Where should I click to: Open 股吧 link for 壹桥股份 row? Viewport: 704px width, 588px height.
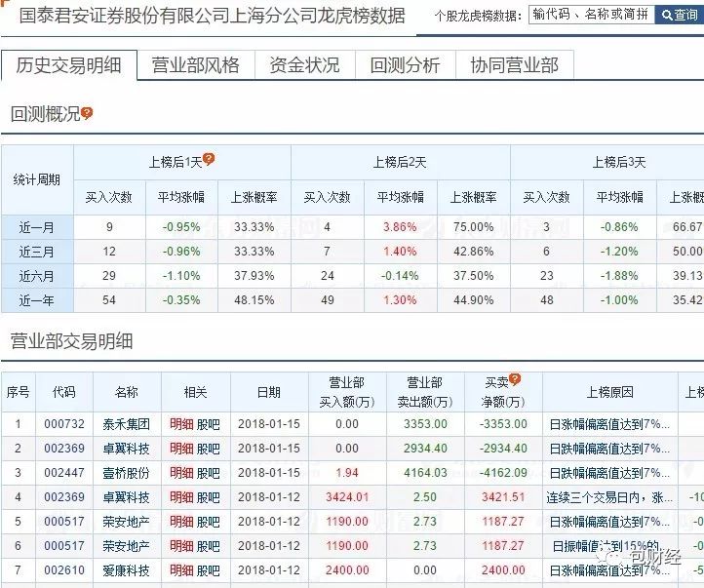point(209,473)
